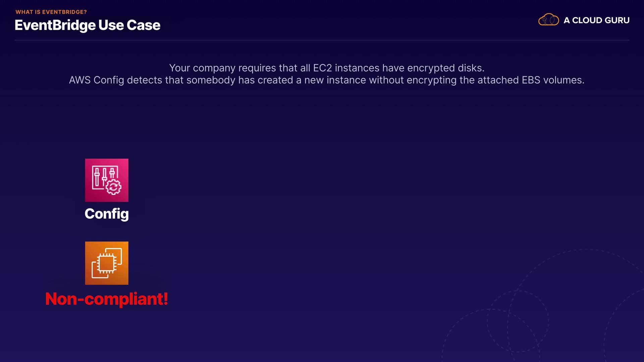Click the dashed circle decoration in corner

click(518, 321)
